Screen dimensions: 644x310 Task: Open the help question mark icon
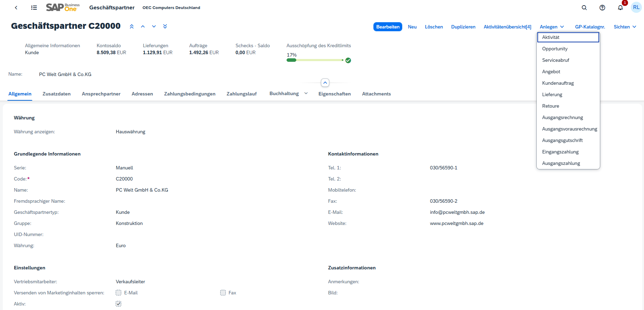coord(602,8)
